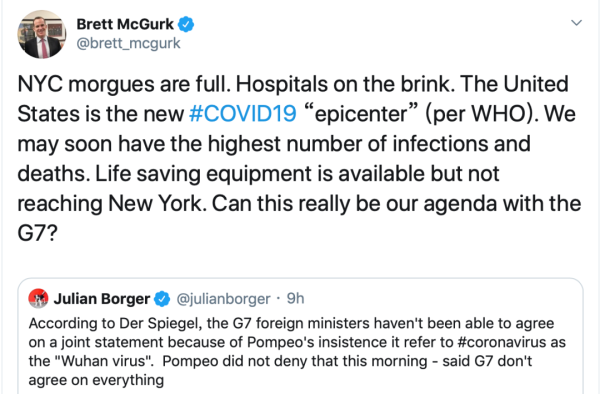The image size is (600, 394).
Task: Click Julian Borger's small avatar
Action: click(38, 298)
